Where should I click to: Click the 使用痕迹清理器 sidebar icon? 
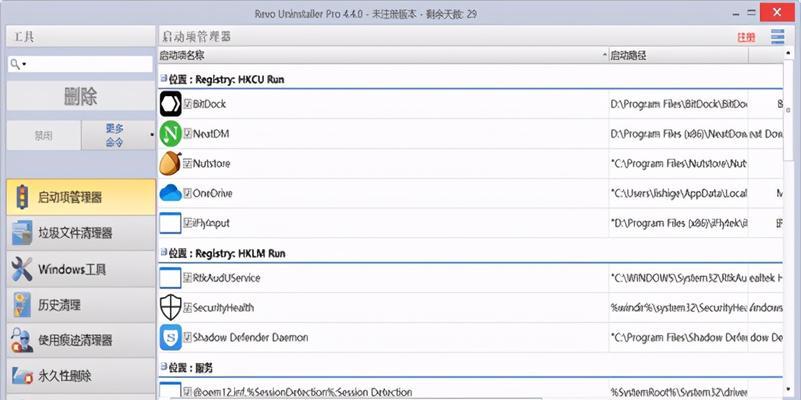tap(22, 340)
